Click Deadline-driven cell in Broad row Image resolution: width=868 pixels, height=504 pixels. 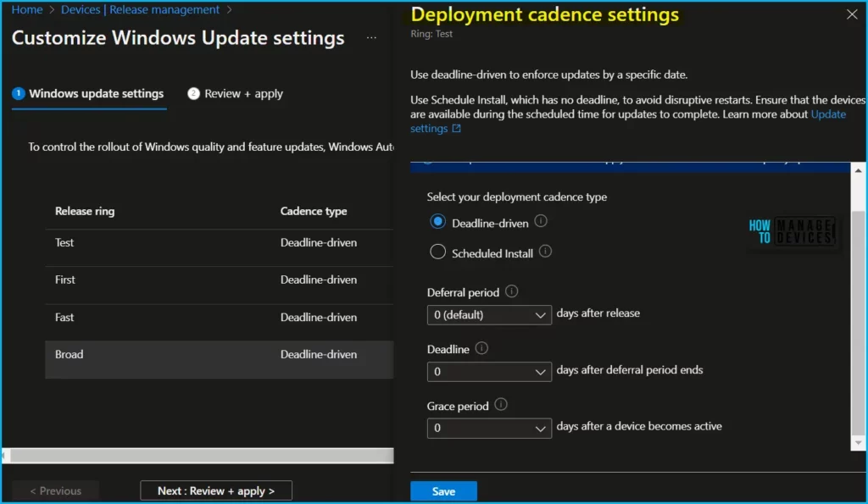(319, 354)
